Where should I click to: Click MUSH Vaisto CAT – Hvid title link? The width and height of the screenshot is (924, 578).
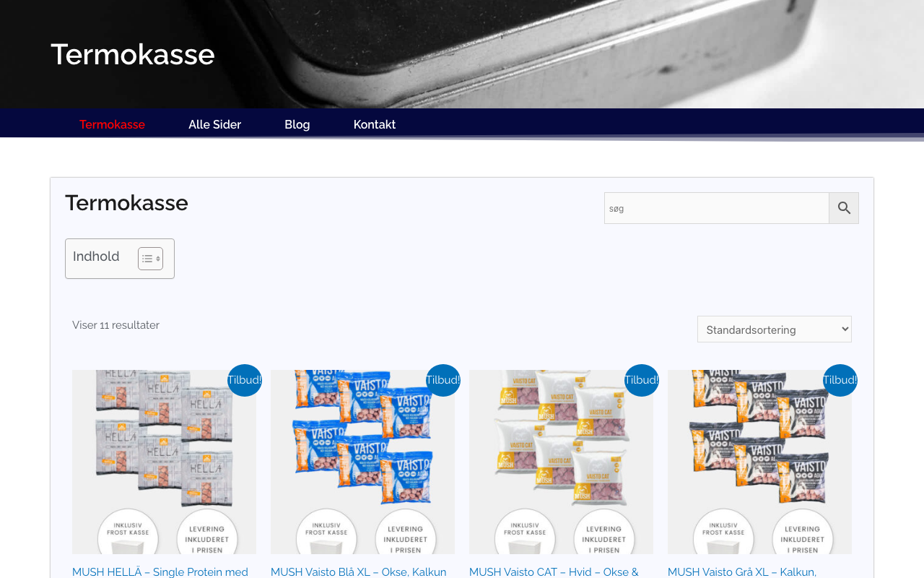[x=554, y=571]
